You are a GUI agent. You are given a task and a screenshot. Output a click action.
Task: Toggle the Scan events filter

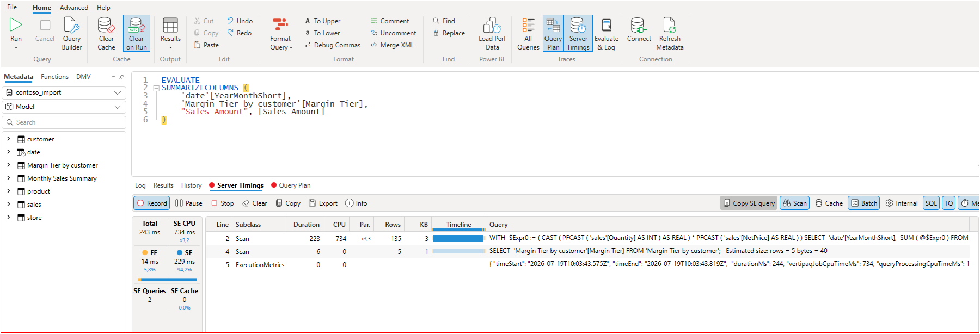(795, 203)
